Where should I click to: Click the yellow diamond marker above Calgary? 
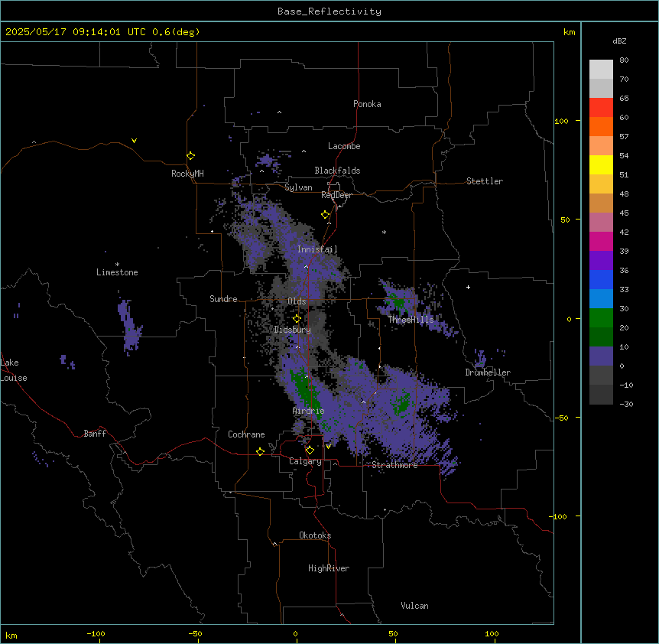pos(310,450)
